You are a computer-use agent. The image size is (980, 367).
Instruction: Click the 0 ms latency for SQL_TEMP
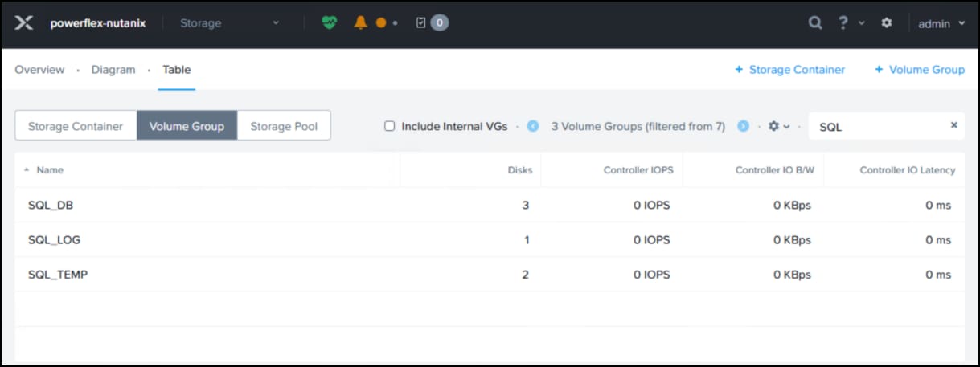(x=938, y=274)
